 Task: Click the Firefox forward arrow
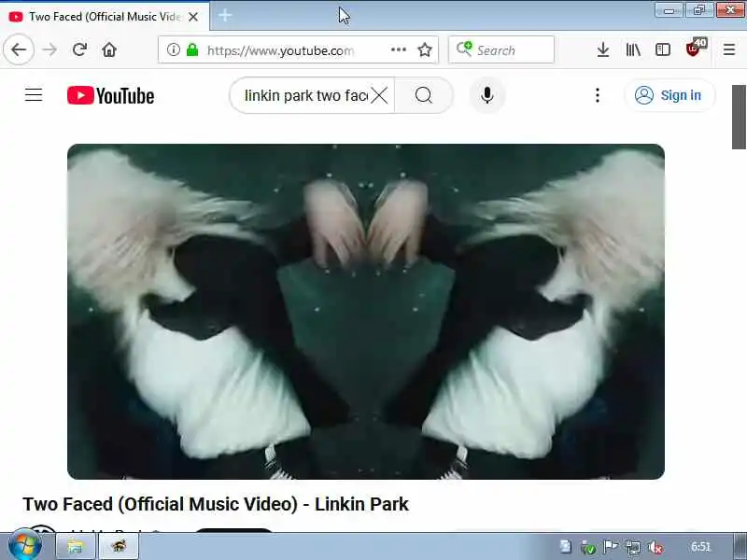(49, 49)
